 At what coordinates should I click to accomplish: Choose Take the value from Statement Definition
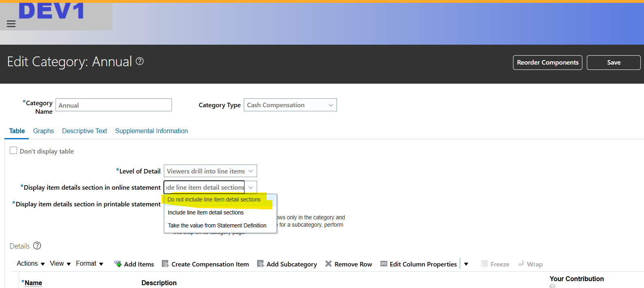coord(220,225)
